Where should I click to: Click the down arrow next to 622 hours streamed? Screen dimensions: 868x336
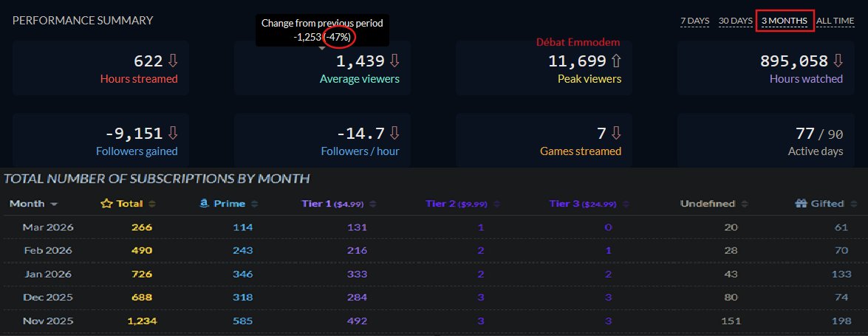[173, 61]
